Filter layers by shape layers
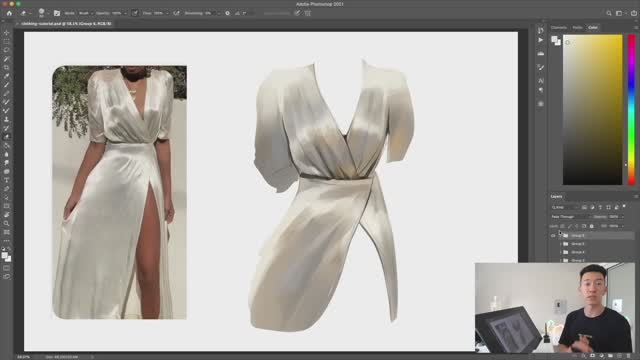Viewport: 640px width, 360px height. click(608, 207)
